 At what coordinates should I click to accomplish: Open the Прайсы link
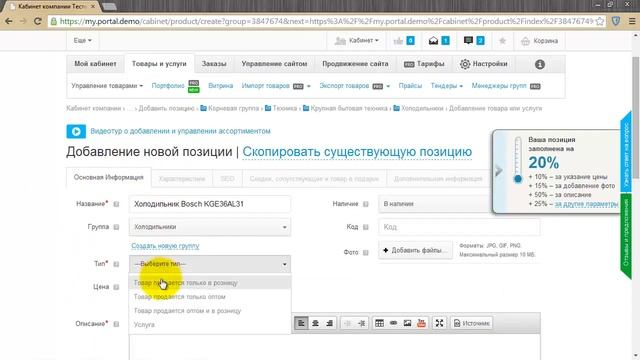(x=410, y=86)
